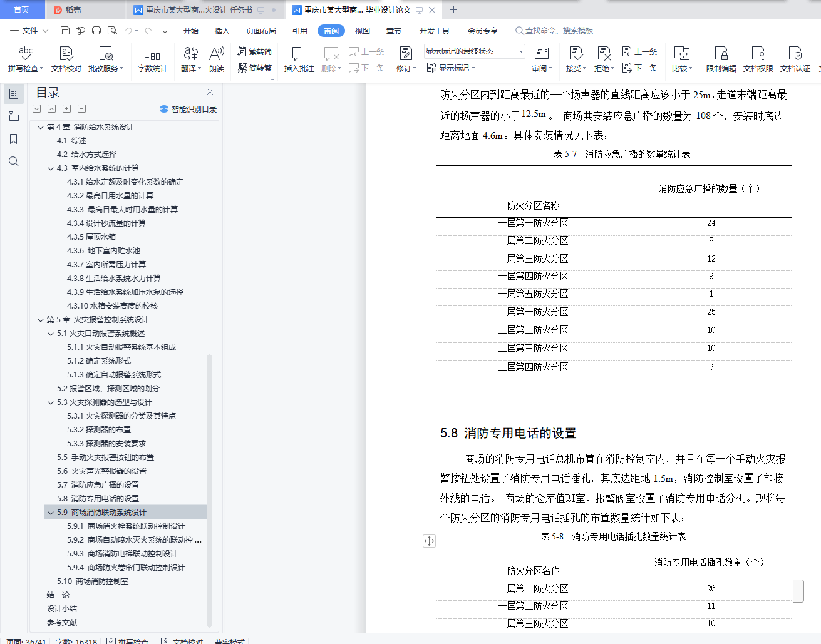
Task: Save the document from quick access toolbar
Action: coord(65,30)
